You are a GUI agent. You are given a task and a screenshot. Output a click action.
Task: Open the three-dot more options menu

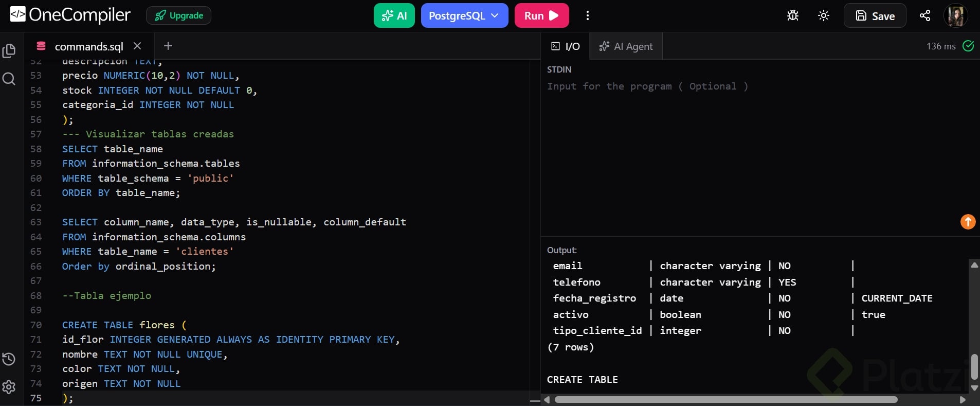(588, 15)
